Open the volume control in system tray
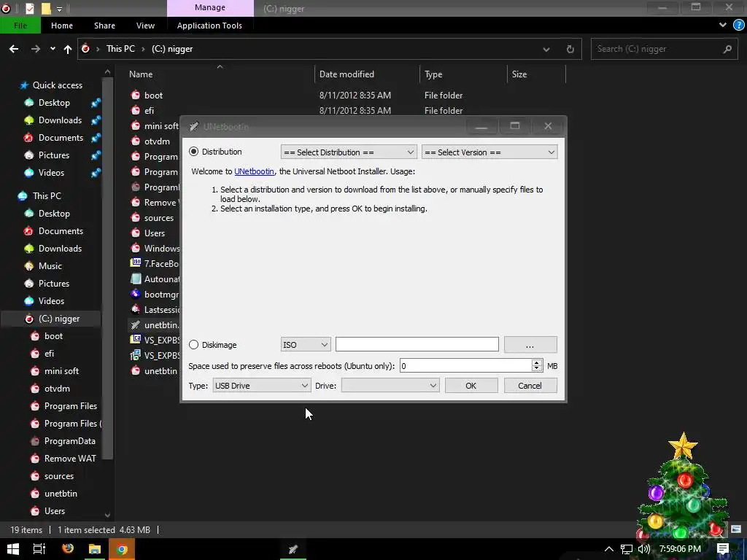 point(644,549)
